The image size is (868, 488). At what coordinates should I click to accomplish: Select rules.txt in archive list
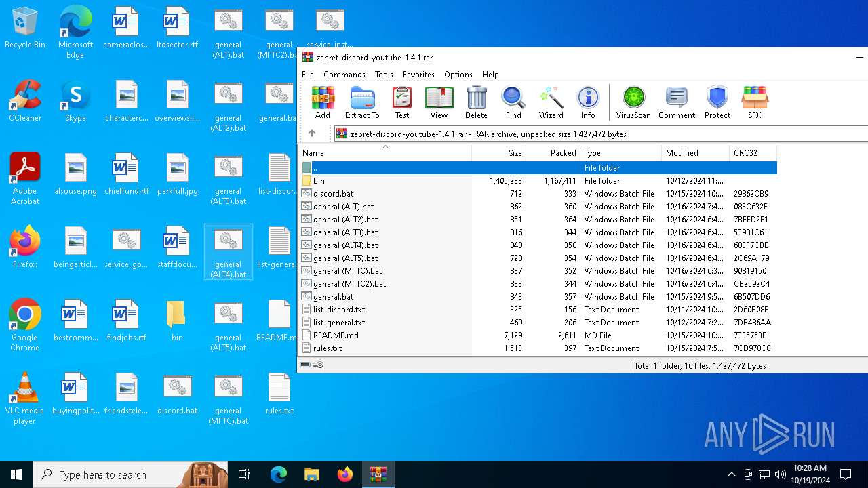coord(538,348)
